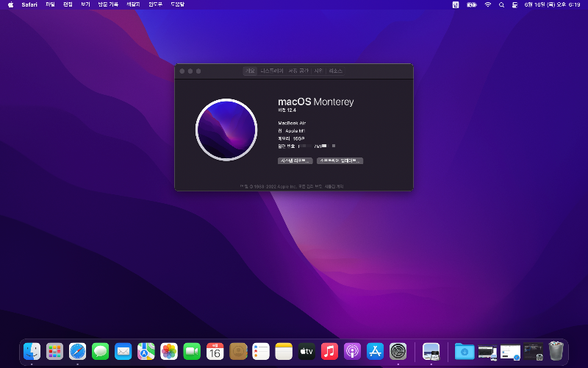Open the Preview app in Dock
The height and width of the screenshot is (368, 588).
(431, 352)
